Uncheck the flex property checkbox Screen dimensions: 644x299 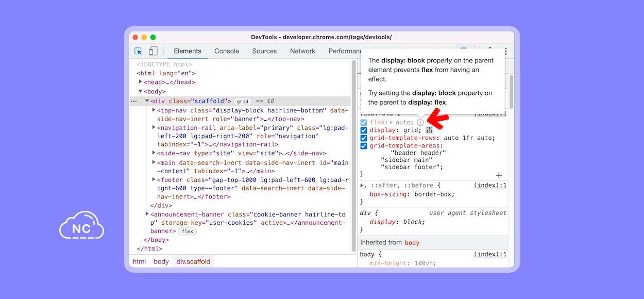364,123
